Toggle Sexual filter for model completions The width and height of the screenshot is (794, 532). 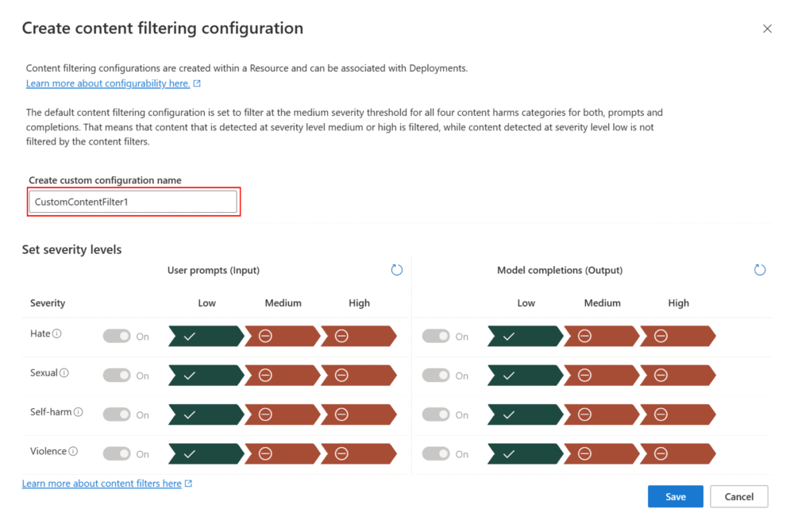pos(436,375)
